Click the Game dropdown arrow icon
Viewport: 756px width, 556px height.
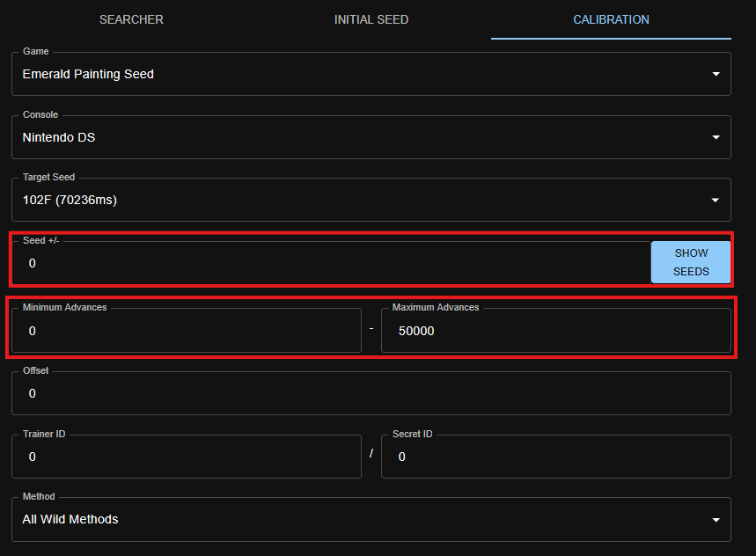716,75
